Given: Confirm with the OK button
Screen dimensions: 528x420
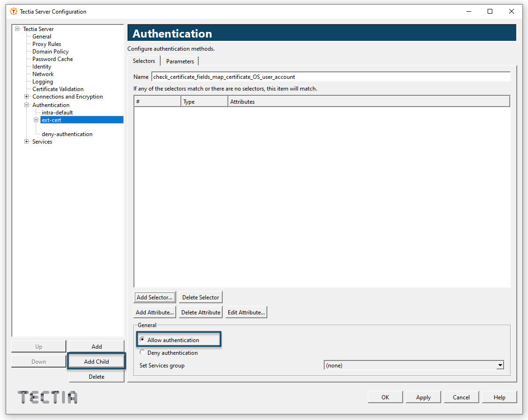Looking at the screenshot, I should pyautogui.click(x=385, y=397).
